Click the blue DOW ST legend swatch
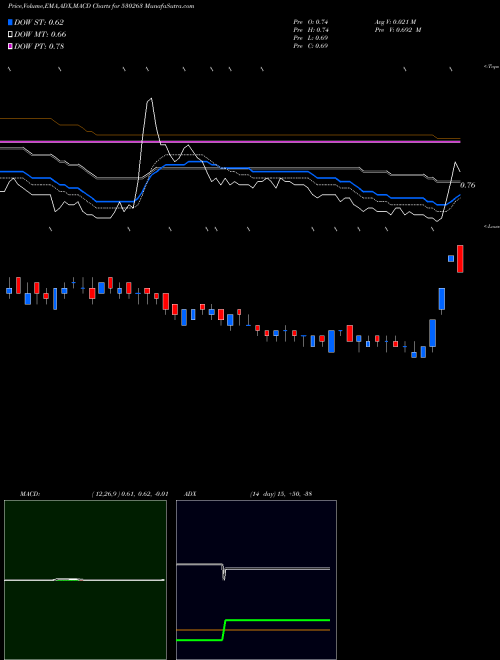This screenshot has height=660, width=500. [11, 22]
